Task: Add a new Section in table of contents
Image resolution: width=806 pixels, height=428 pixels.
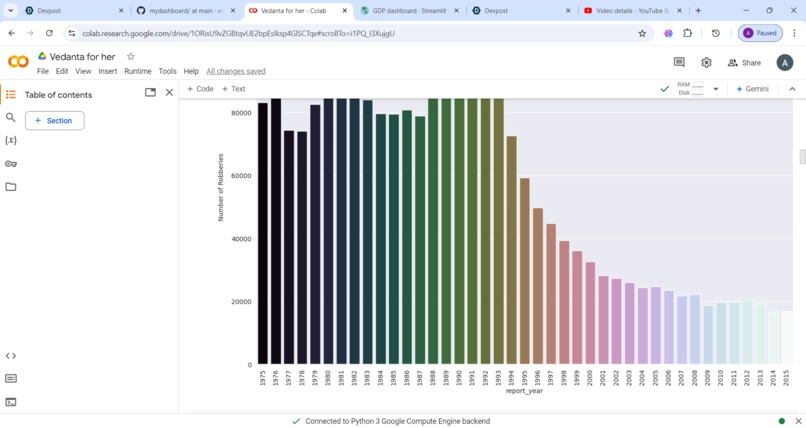Action: (54, 121)
